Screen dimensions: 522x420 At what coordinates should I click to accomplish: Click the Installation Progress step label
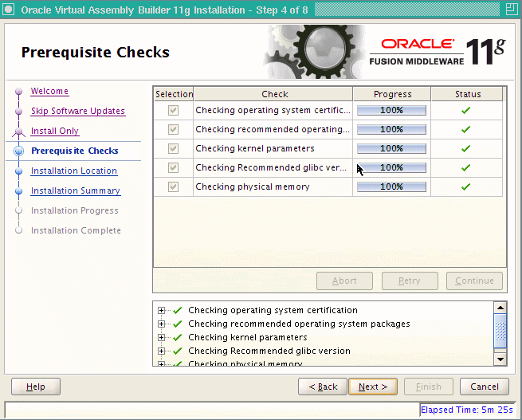tap(75, 210)
